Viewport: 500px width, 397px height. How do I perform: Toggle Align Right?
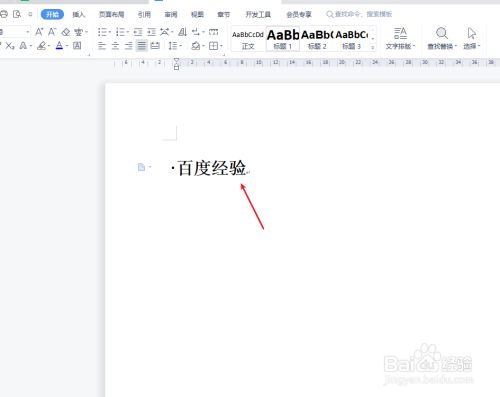pos(129,46)
